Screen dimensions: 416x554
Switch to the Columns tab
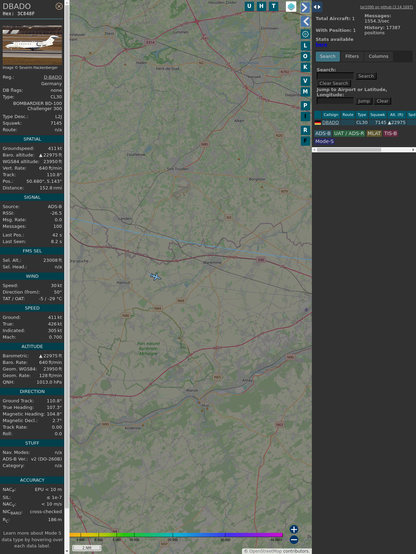click(x=379, y=57)
